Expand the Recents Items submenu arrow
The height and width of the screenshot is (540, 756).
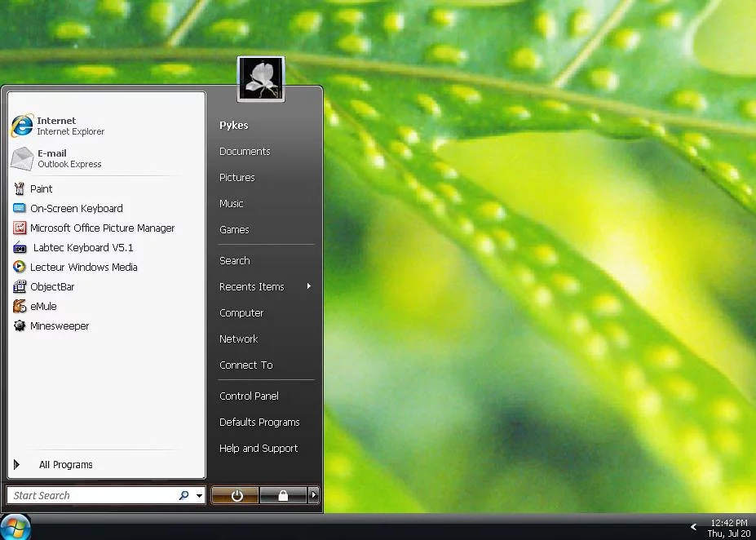click(308, 286)
